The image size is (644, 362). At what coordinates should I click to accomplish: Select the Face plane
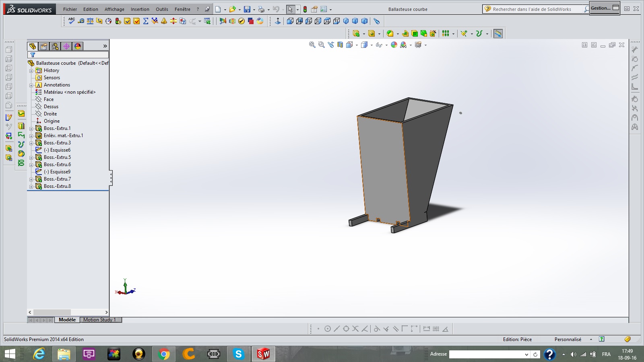click(x=49, y=99)
